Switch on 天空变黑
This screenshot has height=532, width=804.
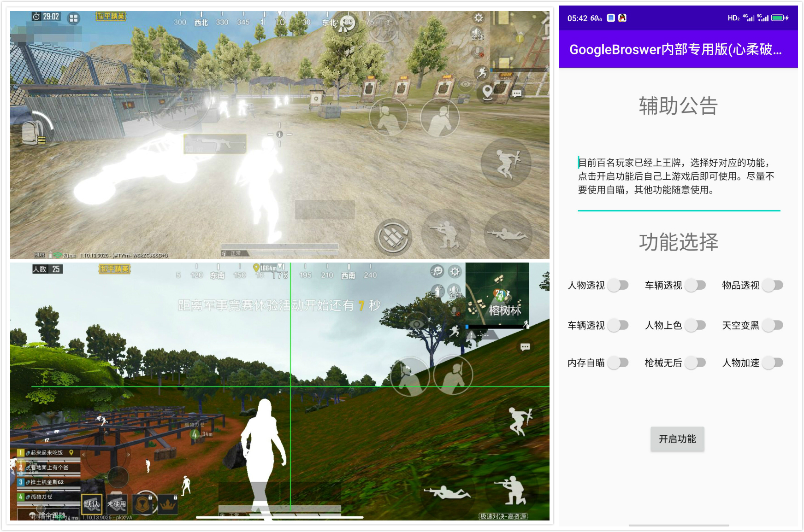click(772, 326)
